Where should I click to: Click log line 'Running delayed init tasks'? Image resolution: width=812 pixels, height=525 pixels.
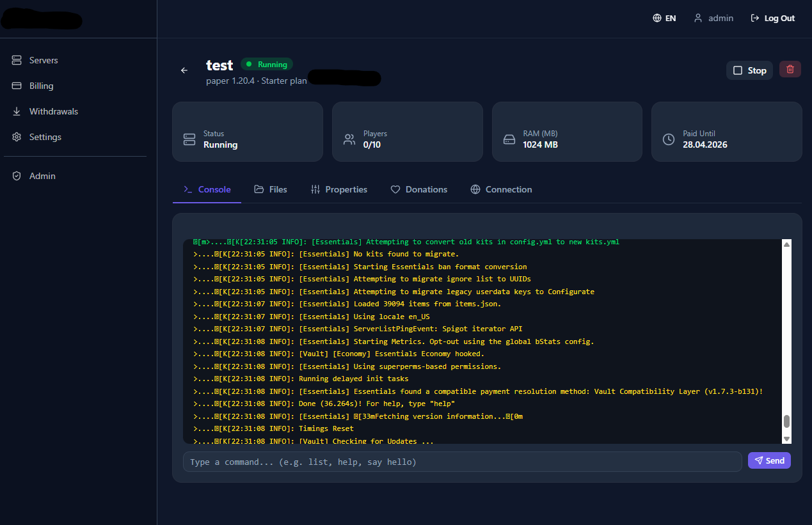[301, 379]
